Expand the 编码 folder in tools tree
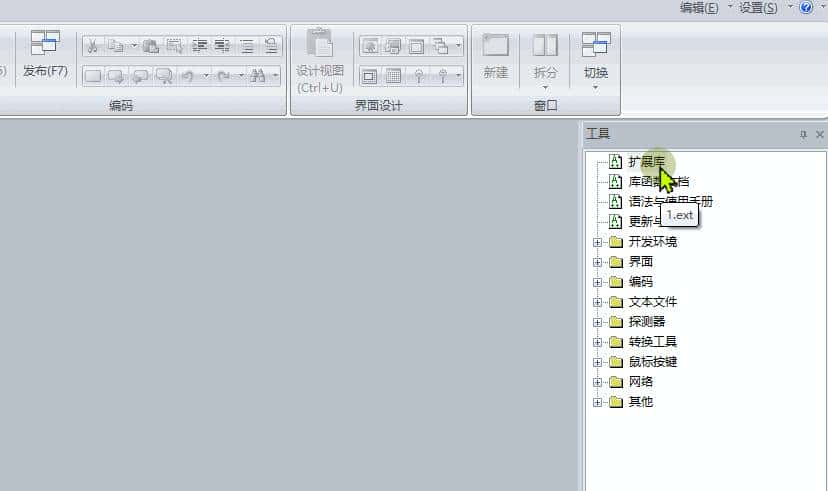The image size is (828, 491). point(597,282)
